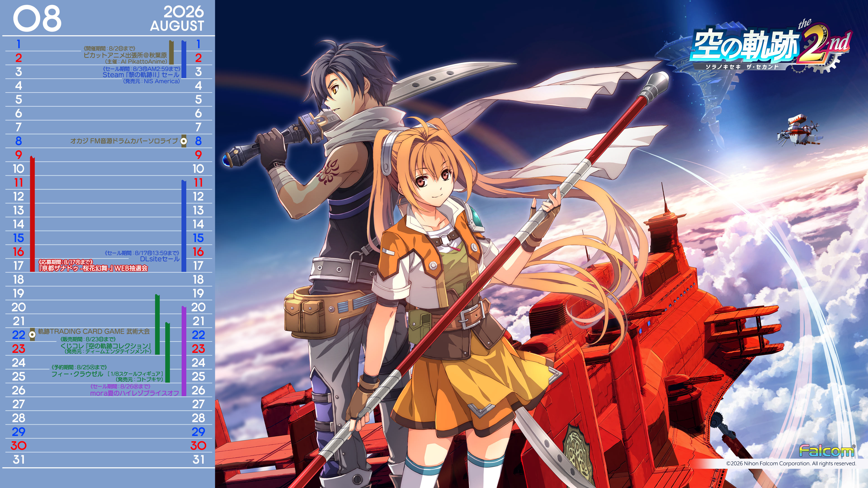Screen dimensions: 868x488
Task: Select the olive ピカットアニメ event period bar
Action: point(171,52)
